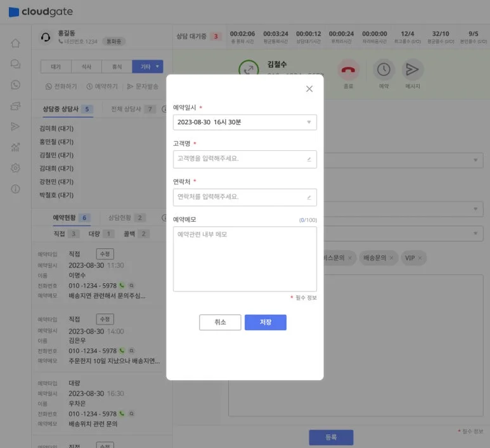The height and width of the screenshot is (448, 490).
Task: Open the second dropdown in right panel
Action: 403,208
